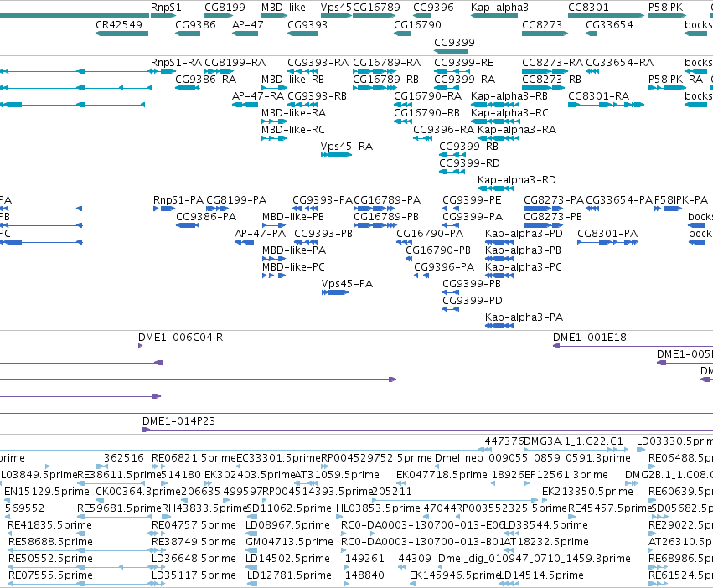Screen dimensions: 713x588
Task: Select the CG9399-PE protein
Action: tap(451, 209)
